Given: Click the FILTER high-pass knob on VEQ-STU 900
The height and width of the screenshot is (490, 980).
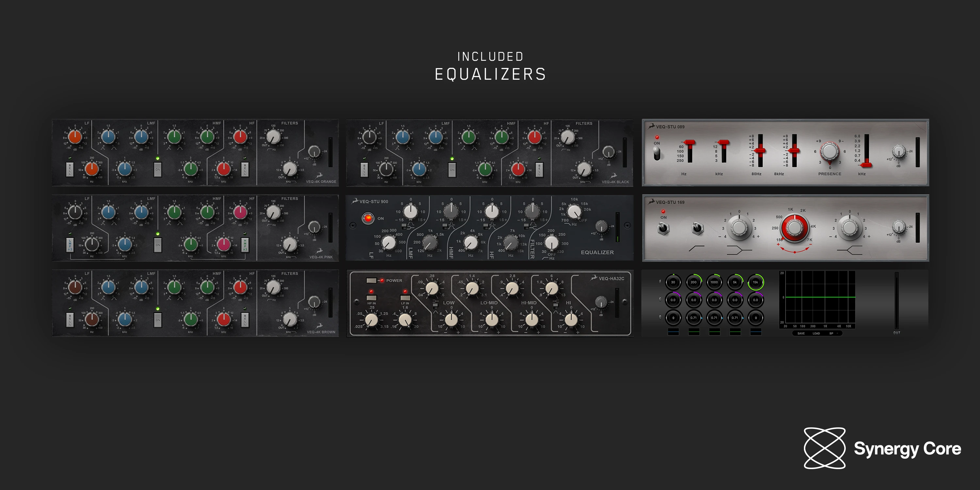Looking at the screenshot, I should [551, 242].
